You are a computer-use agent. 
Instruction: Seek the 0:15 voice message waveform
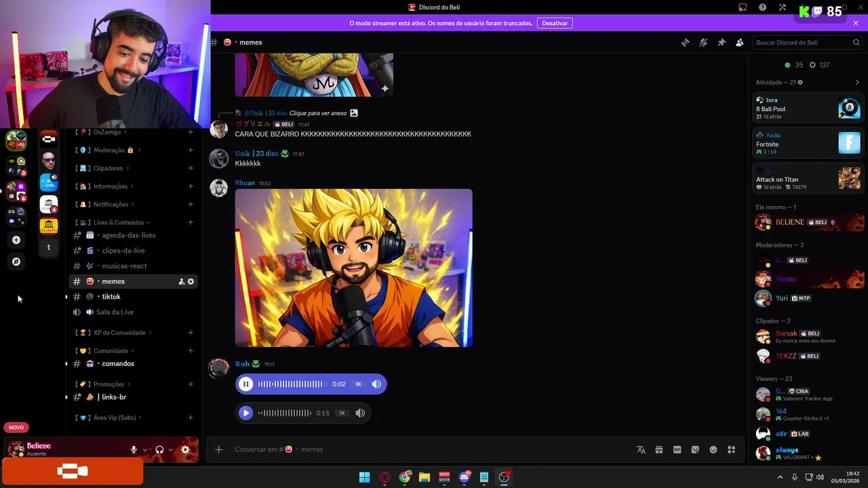pos(284,413)
